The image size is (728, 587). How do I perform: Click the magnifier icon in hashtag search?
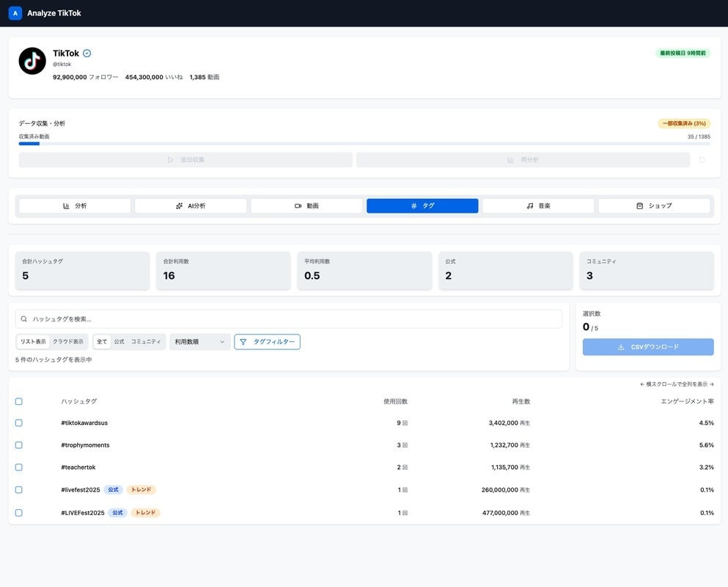23,319
